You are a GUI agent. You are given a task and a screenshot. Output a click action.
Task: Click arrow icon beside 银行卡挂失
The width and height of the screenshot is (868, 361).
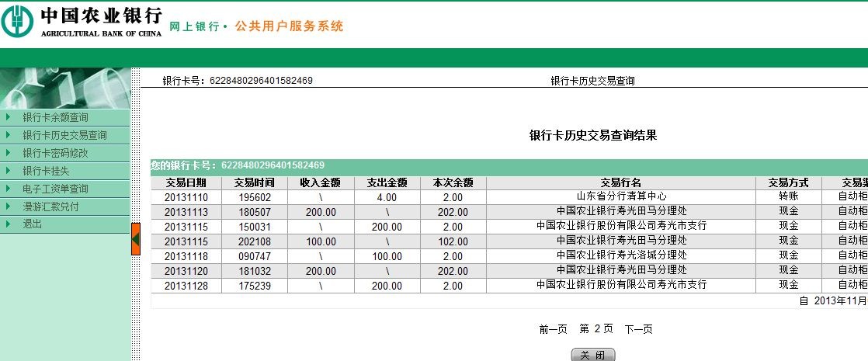click(8, 171)
